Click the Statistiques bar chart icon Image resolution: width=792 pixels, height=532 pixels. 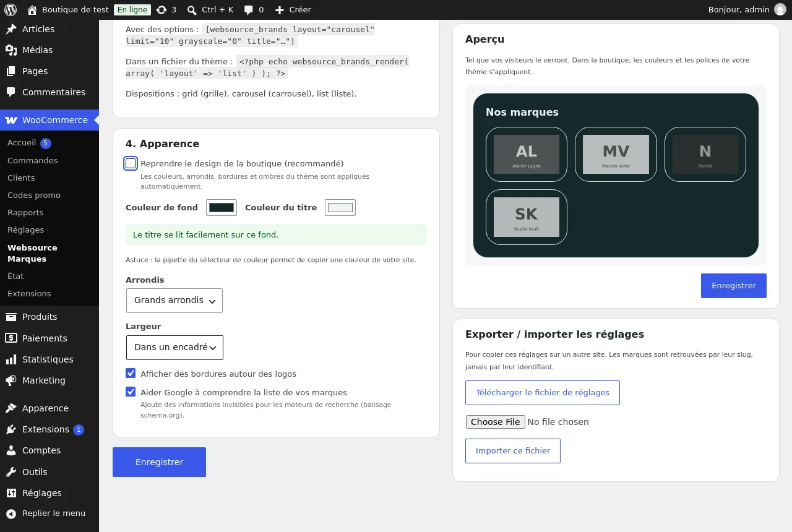[x=11, y=359]
